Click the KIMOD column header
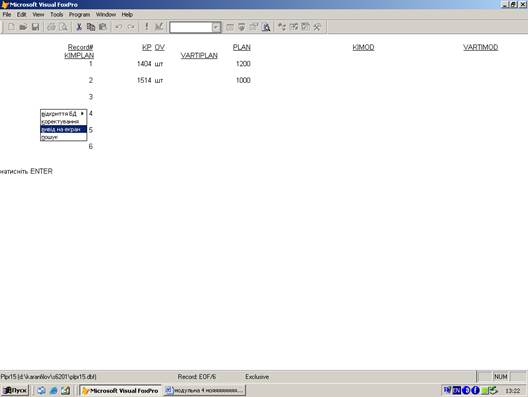The height and width of the screenshot is (397, 528). point(363,47)
